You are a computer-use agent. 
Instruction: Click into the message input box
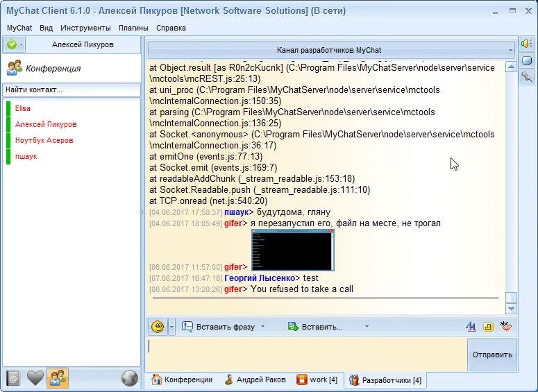(x=306, y=355)
